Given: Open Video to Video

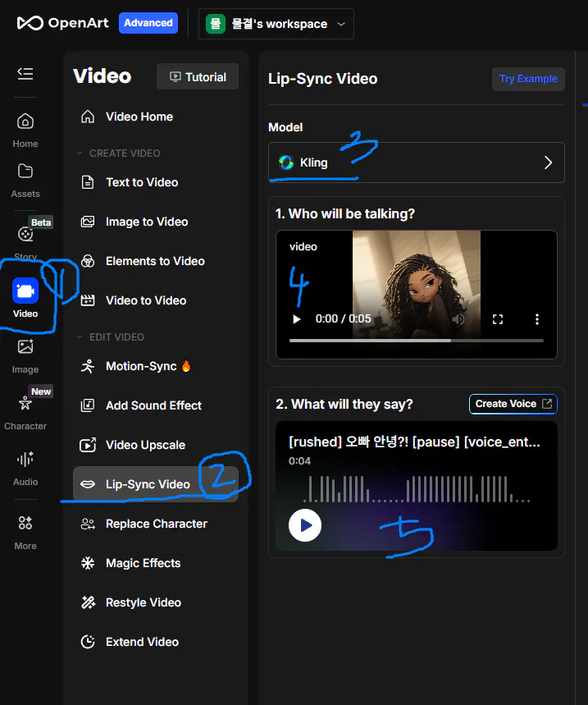Looking at the screenshot, I should [x=156, y=300].
